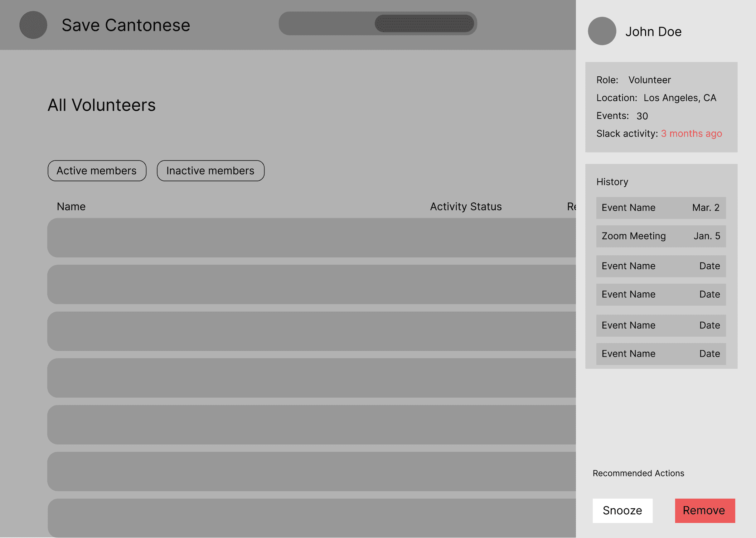Click the Name column header
Viewport: 756px width, 538px height.
coord(71,207)
